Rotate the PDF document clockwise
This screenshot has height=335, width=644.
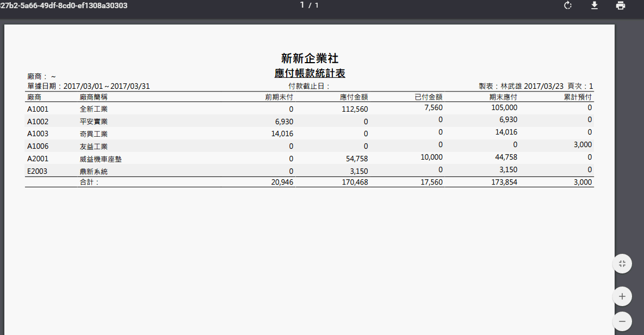pos(568,5)
